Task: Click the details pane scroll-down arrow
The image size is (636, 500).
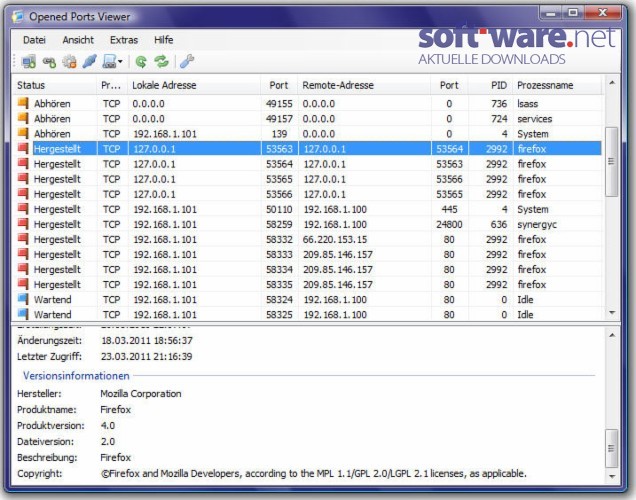Action: [612, 476]
